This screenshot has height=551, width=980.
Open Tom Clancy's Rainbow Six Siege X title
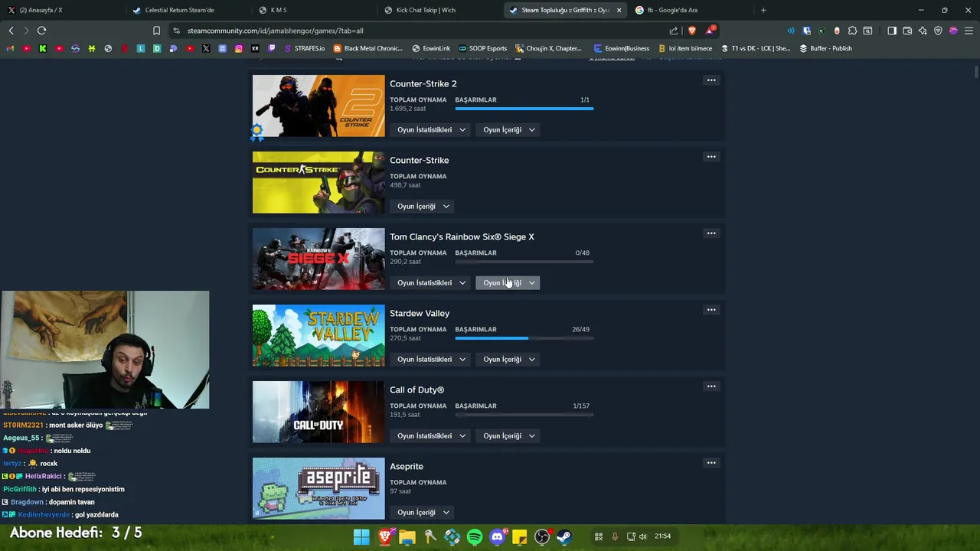point(462,236)
